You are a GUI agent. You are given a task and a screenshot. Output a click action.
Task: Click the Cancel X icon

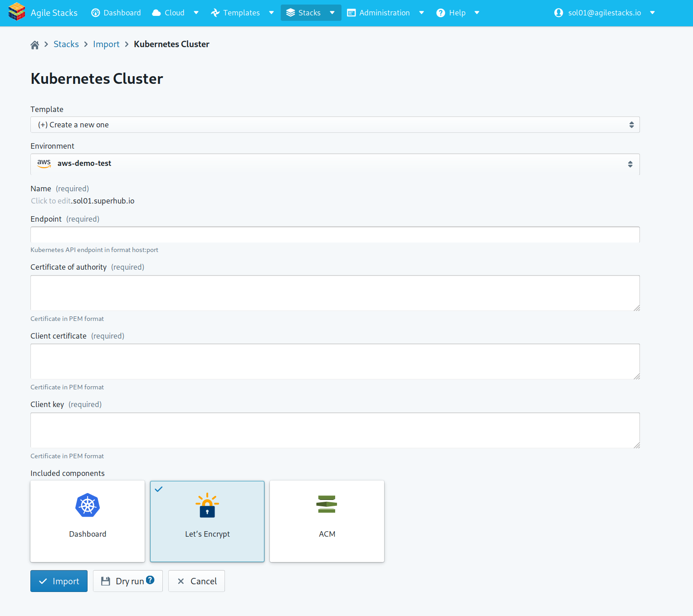click(181, 581)
